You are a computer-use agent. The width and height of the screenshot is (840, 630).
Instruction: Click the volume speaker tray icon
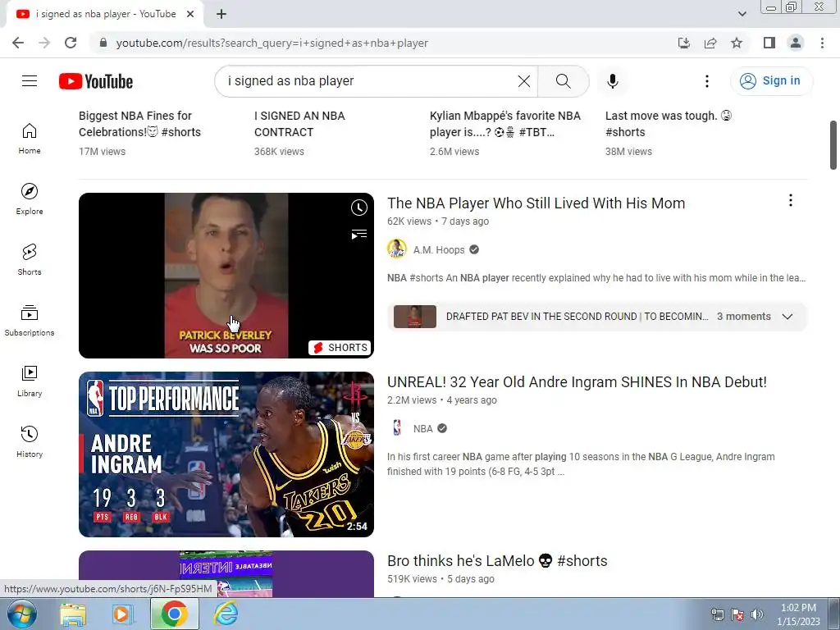[x=757, y=614]
